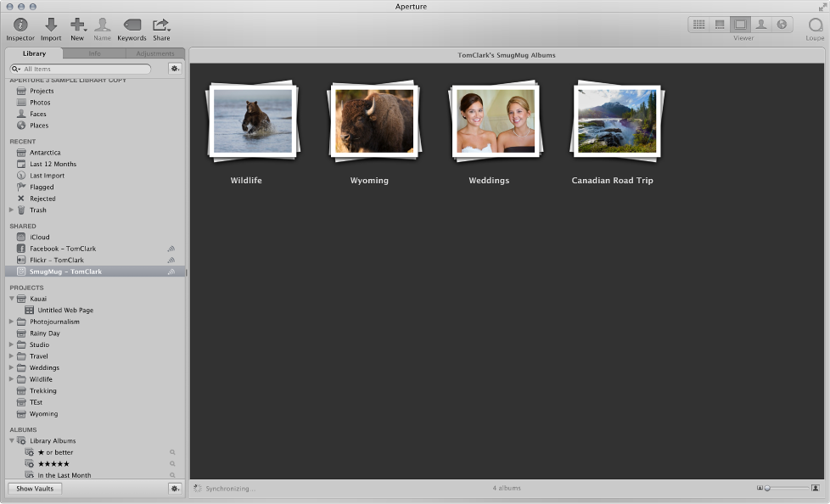Select Browser grid view mode

coord(698,23)
